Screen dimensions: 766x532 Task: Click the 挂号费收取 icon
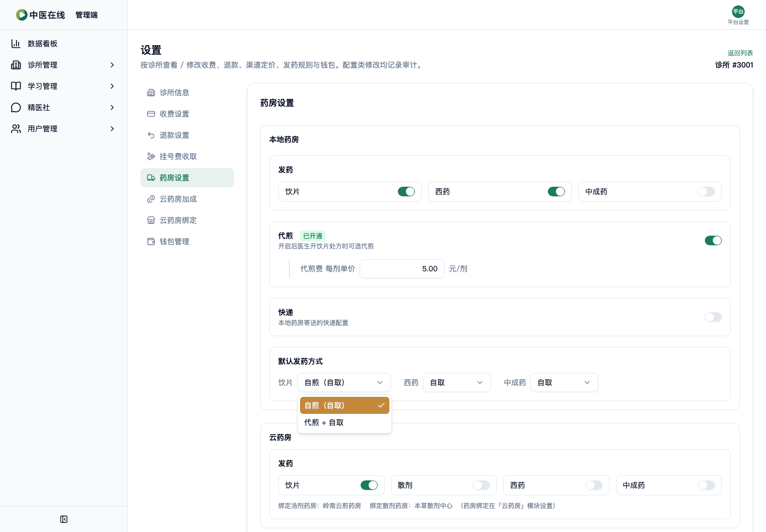(151, 156)
